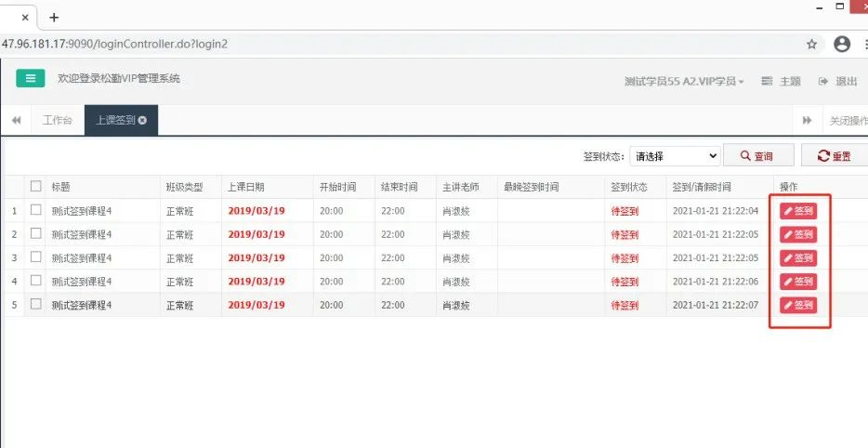Screen dimensions: 868x448
Task: Select the 2021-01-21 21:22:04 timestamp
Action: [716, 211]
